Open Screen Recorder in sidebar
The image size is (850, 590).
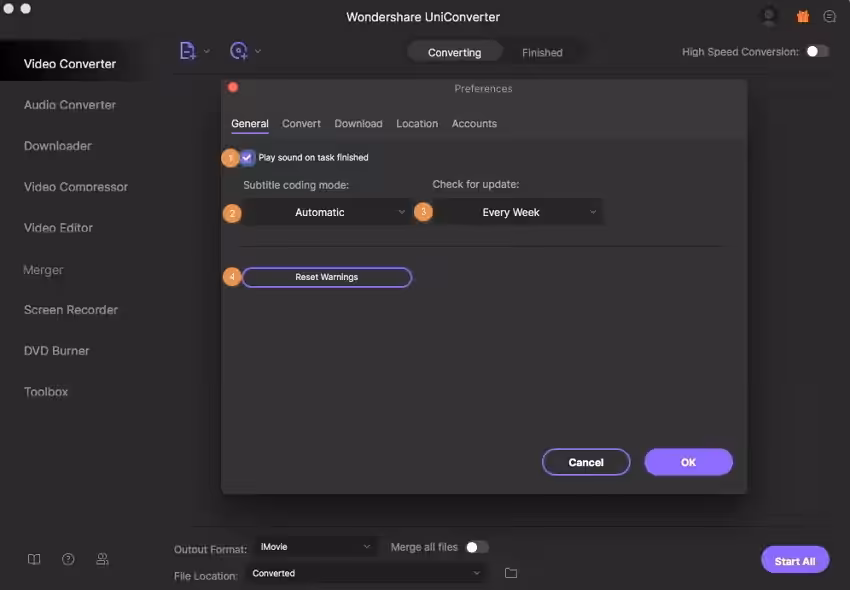tap(71, 310)
